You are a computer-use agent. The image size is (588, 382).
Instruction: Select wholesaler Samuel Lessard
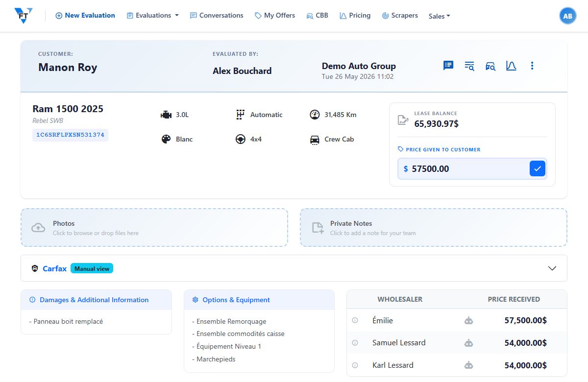[x=399, y=343]
